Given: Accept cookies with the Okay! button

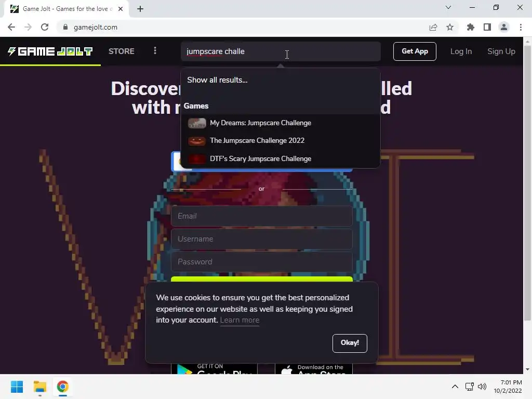Looking at the screenshot, I should [x=350, y=343].
